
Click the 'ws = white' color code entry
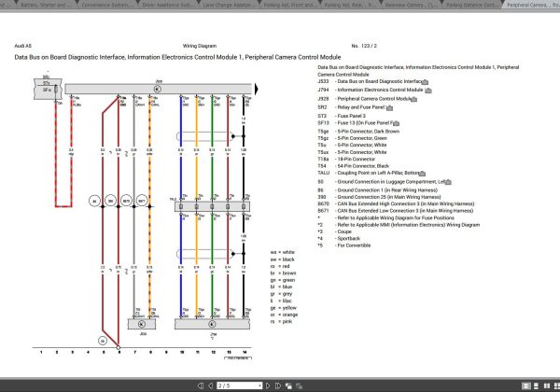(283, 252)
